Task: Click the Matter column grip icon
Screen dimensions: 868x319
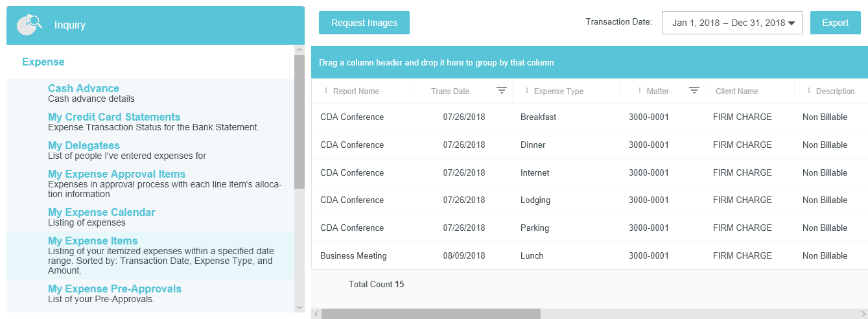Action: [639, 91]
